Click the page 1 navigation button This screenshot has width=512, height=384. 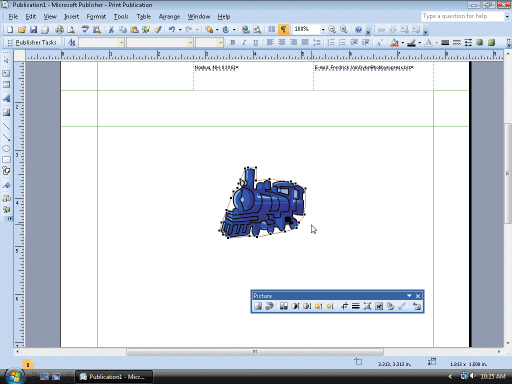click(28, 364)
